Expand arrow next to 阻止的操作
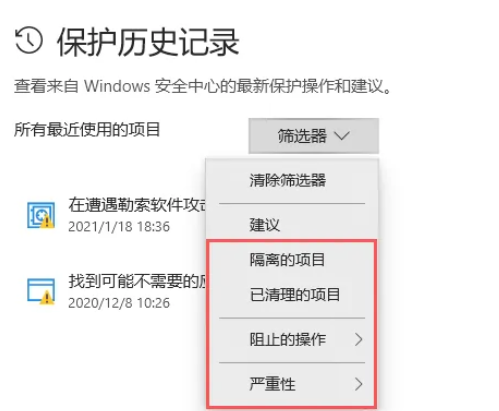The width and height of the screenshot is (499, 411). click(358, 340)
